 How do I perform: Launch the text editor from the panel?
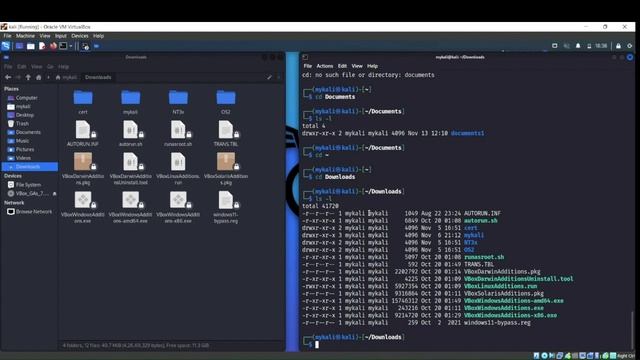(x=42, y=46)
